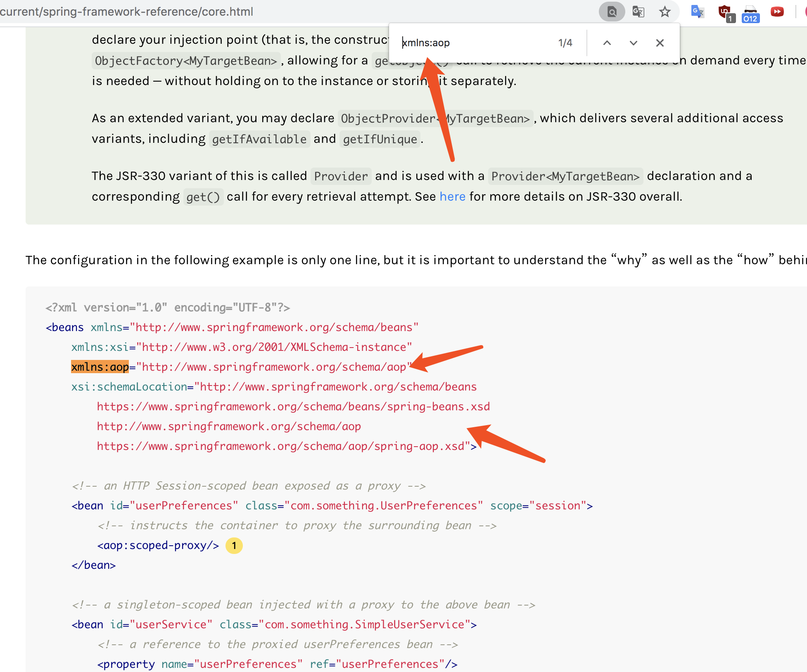Click the <aop:scoped-proxy/> tag in the code
807x672 pixels.
coord(158,545)
